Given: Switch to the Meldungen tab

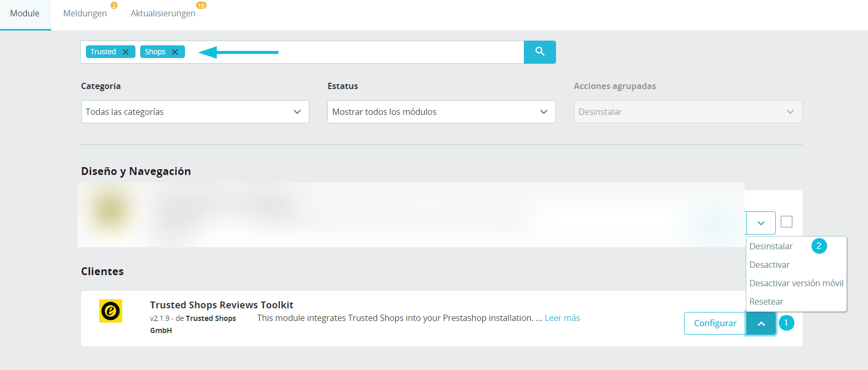Looking at the screenshot, I should [x=85, y=14].
